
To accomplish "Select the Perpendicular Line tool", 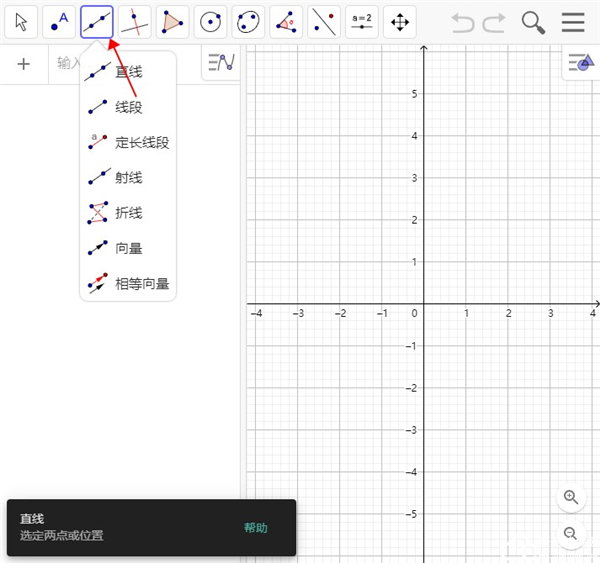I will (135, 21).
